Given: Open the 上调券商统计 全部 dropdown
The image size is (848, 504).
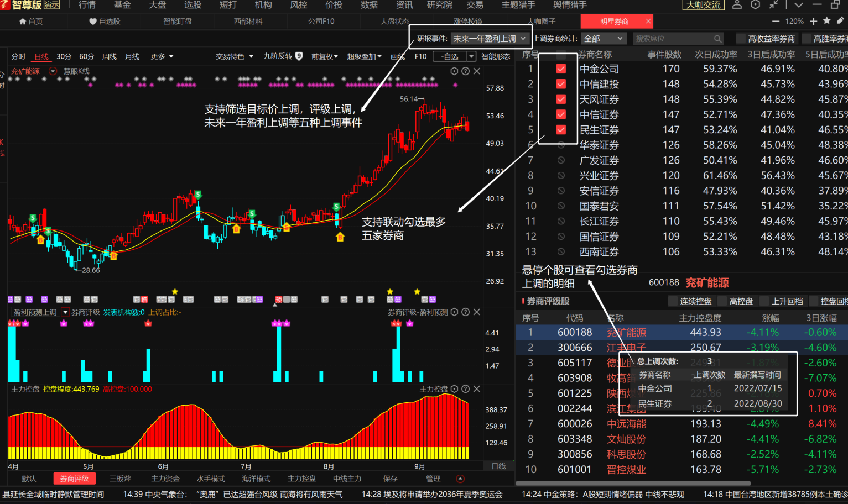Looking at the screenshot, I should tap(604, 39).
